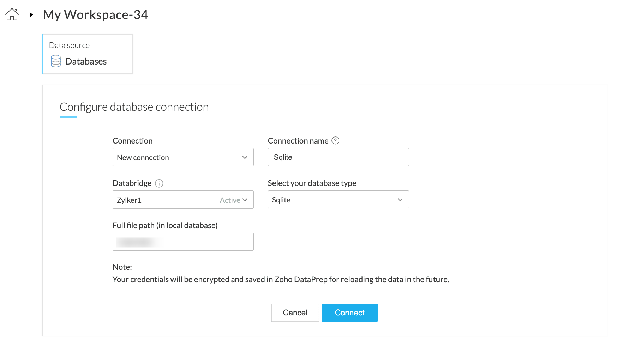The image size is (641, 364).
Task: Click the Databases cylinder icon
Action: tap(56, 61)
